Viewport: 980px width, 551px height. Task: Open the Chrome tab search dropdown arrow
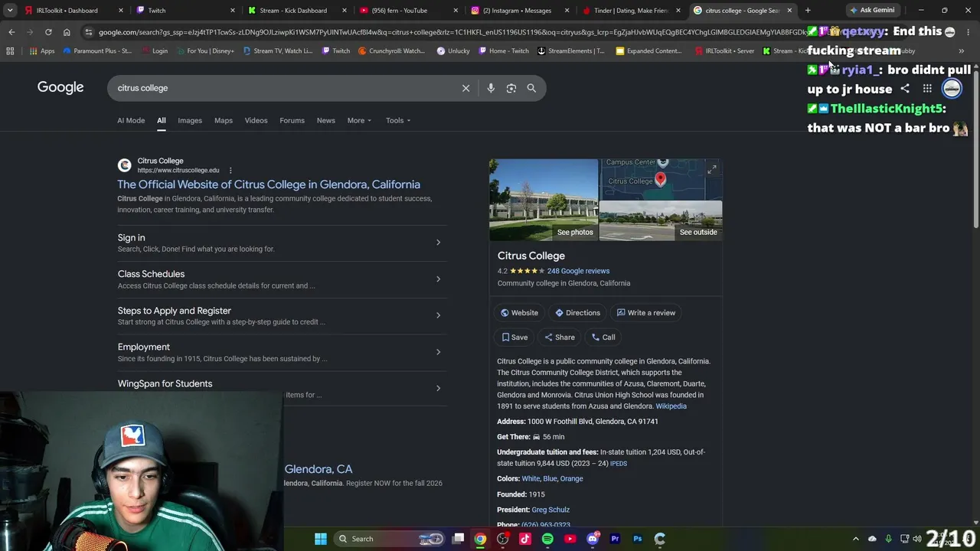[x=10, y=11]
